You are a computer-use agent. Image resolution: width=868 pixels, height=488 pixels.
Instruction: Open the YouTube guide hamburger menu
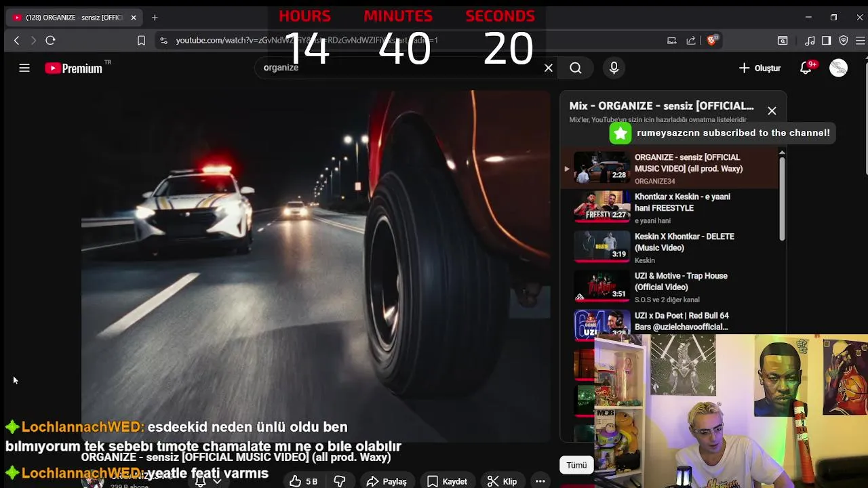[x=24, y=68]
